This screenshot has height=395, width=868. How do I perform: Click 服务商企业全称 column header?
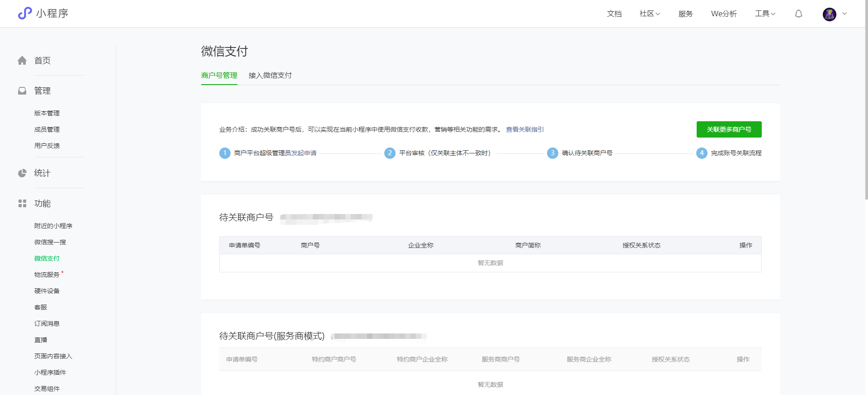pos(589,359)
